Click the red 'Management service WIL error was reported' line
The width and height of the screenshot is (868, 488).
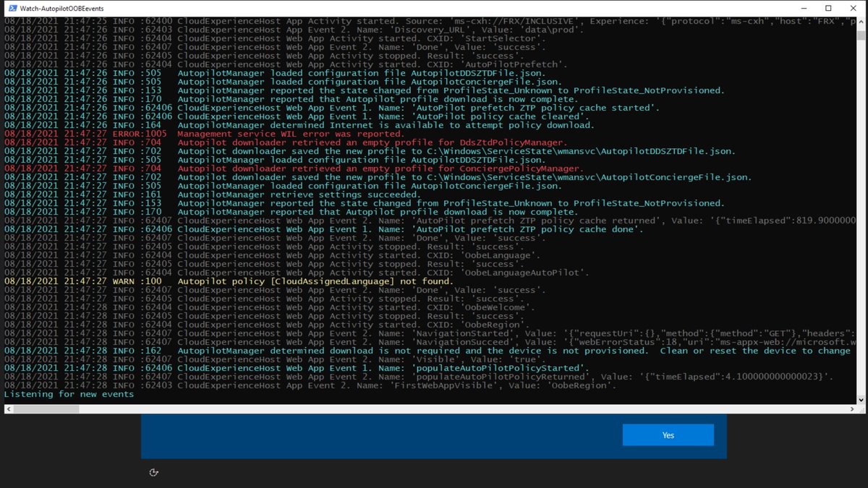tap(204, 134)
